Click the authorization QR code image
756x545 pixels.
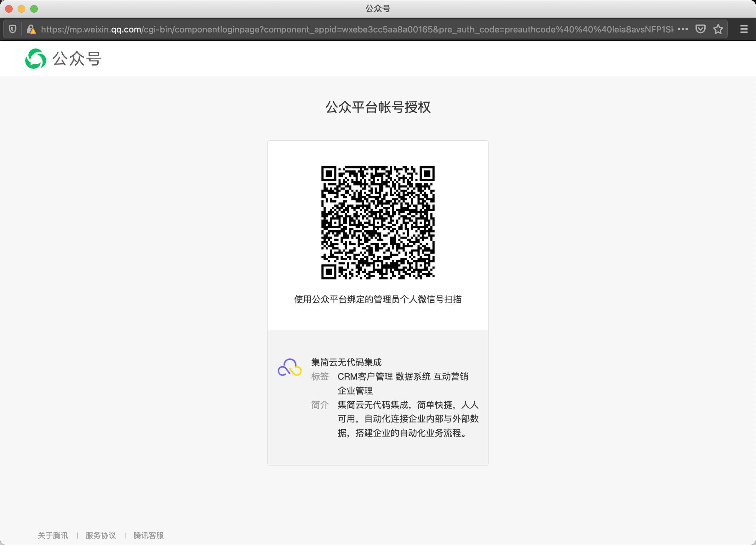378,222
